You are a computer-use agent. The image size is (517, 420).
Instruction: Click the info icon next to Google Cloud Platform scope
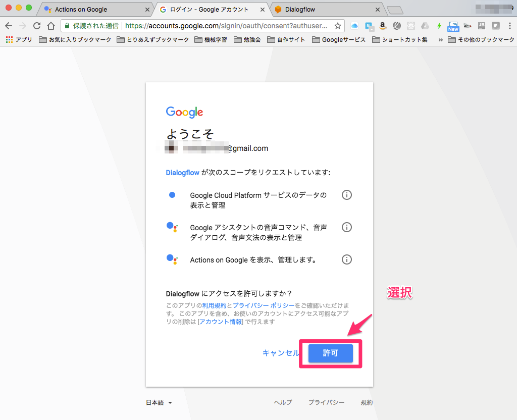[347, 195]
